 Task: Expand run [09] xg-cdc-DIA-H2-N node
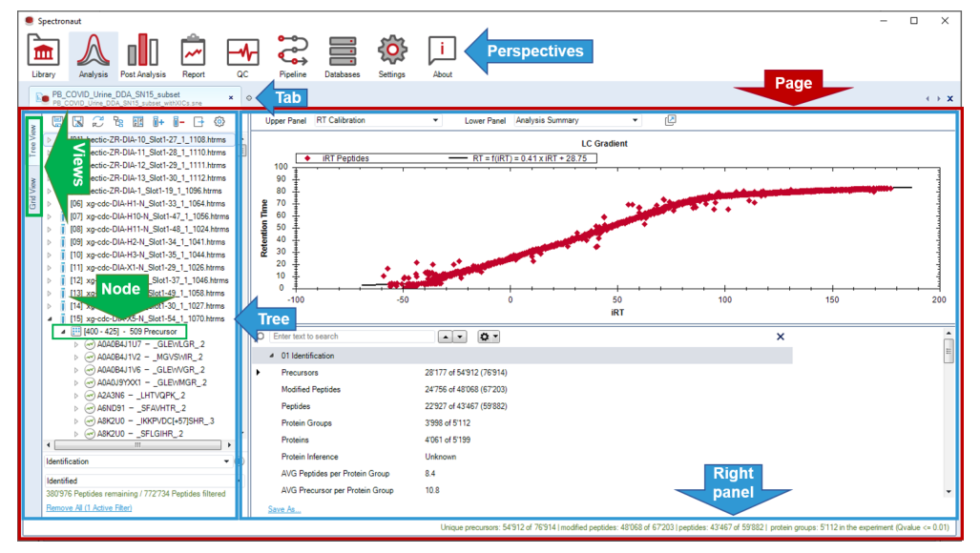[x=50, y=242]
